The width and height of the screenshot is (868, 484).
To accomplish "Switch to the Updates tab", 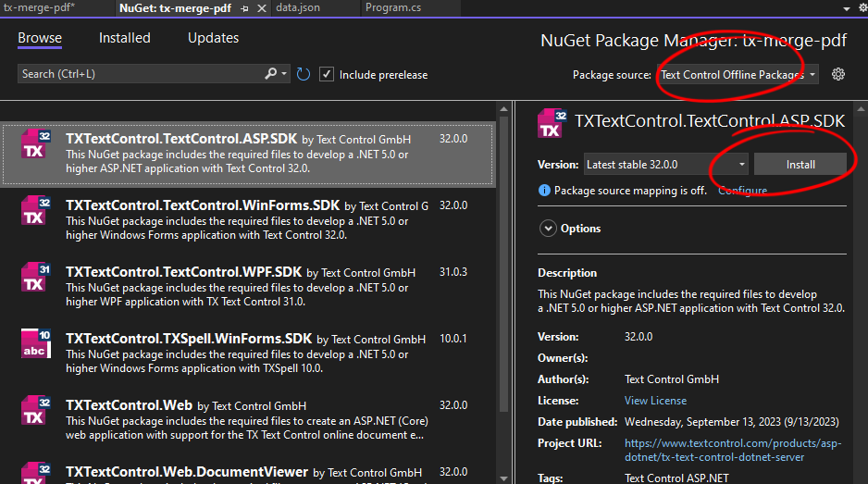I will (213, 38).
